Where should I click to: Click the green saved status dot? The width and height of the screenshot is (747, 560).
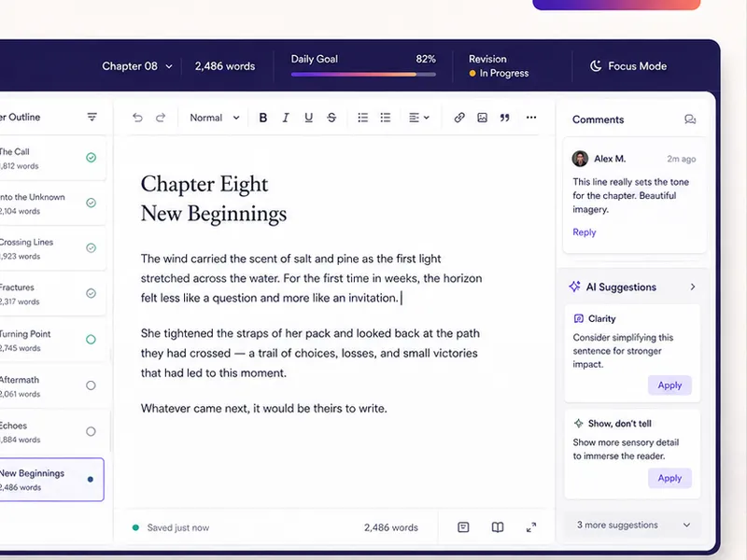[x=135, y=527]
